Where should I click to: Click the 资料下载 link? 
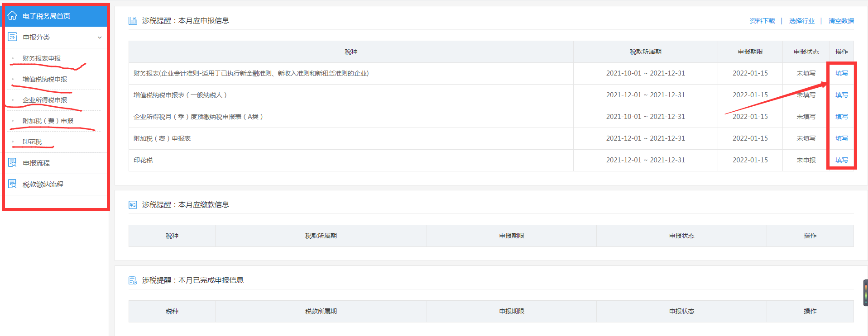click(x=762, y=21)
